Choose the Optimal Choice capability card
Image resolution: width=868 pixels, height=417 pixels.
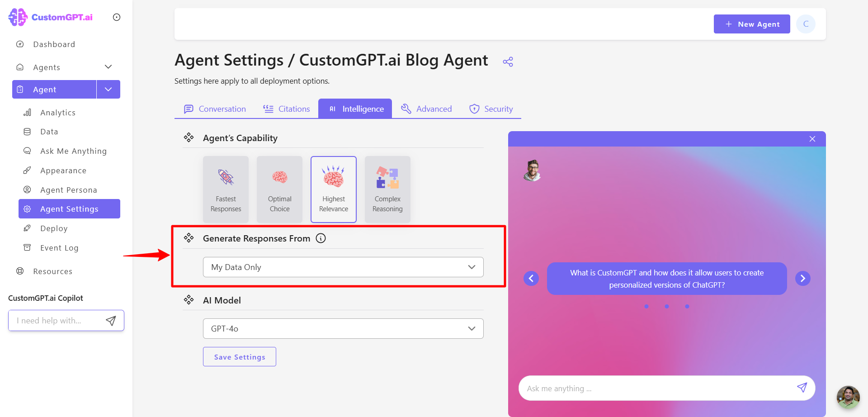(x=279, y=190)
